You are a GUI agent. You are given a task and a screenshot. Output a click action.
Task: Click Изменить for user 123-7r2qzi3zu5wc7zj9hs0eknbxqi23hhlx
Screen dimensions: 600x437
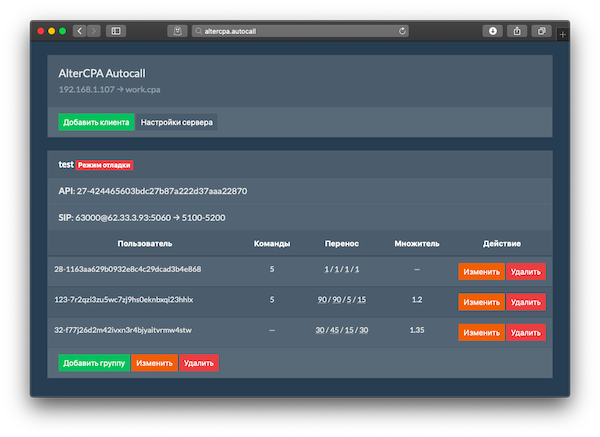tap(481, 301)
